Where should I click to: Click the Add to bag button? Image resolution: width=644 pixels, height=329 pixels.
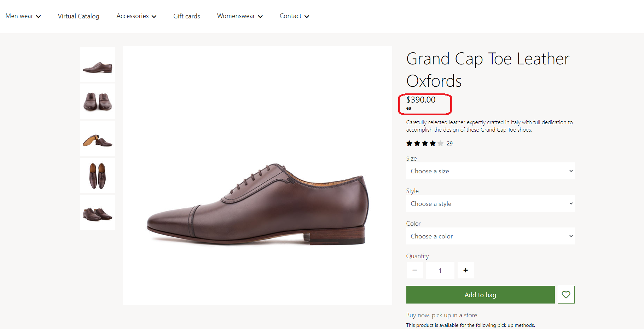tap(480, 295)
